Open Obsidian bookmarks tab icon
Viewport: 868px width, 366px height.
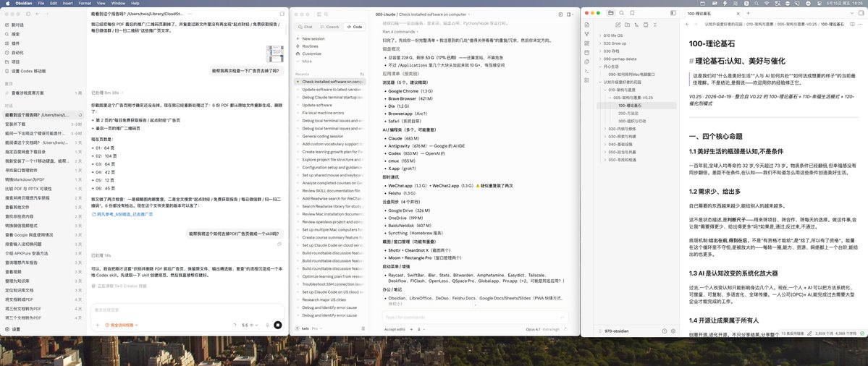click(x=632, y=13)
